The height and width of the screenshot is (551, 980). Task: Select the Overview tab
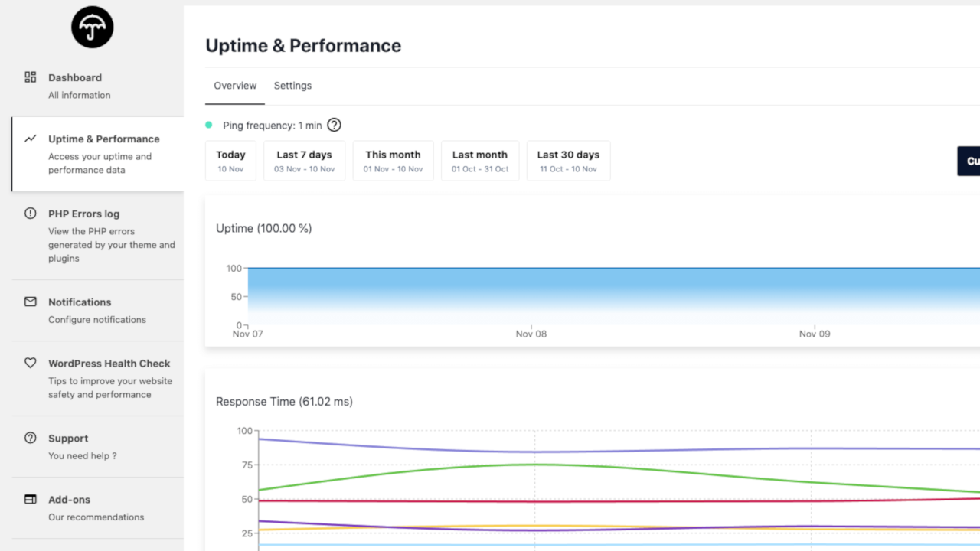235,86
